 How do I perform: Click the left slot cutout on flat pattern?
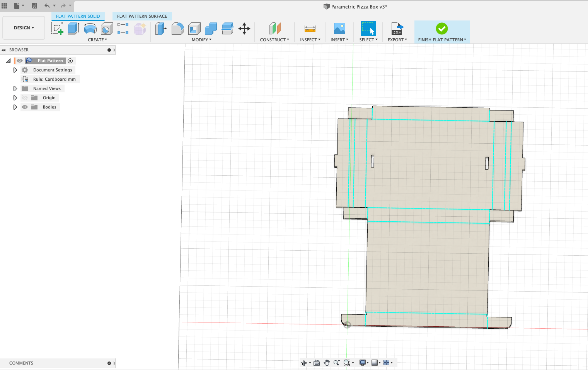point(373,161)
